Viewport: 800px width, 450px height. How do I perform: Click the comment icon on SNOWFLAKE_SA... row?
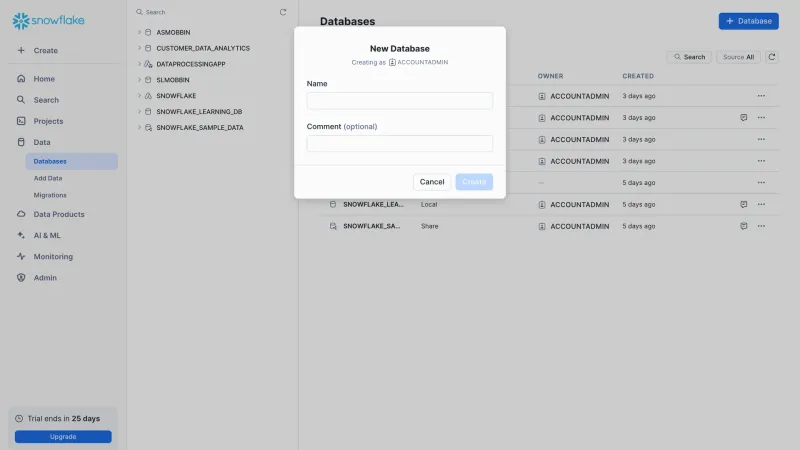[744, 226]
